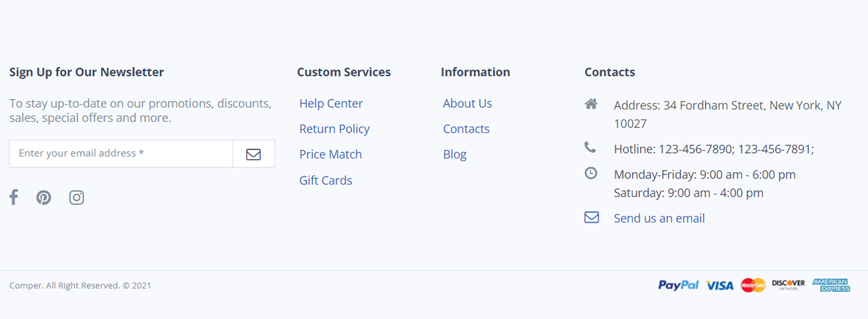Go to the Return Policy page

(x=334, y=129)
